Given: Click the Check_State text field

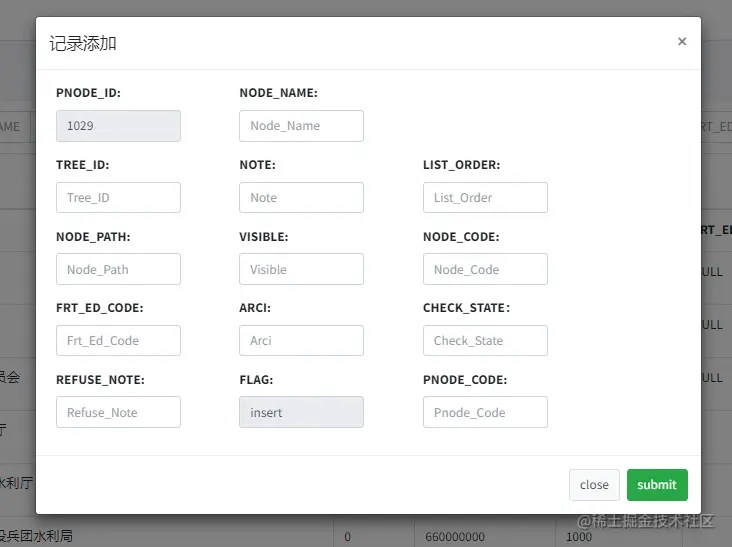Looking at the screenshot, I should point(485,341).
